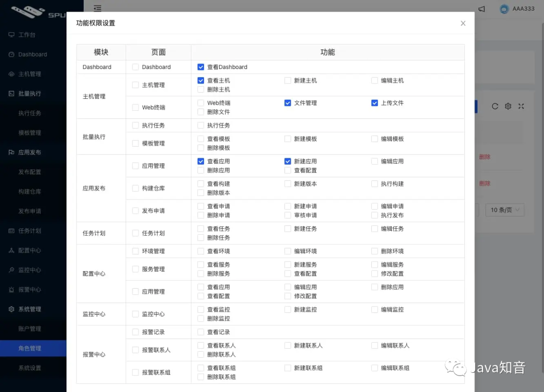
Task: Close the 功能权限设置 dialog
Action: (x=463, y=23)
